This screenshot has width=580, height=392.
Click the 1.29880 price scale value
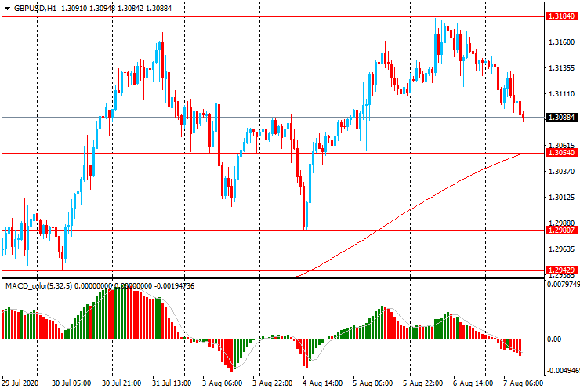tap(561, 223)
